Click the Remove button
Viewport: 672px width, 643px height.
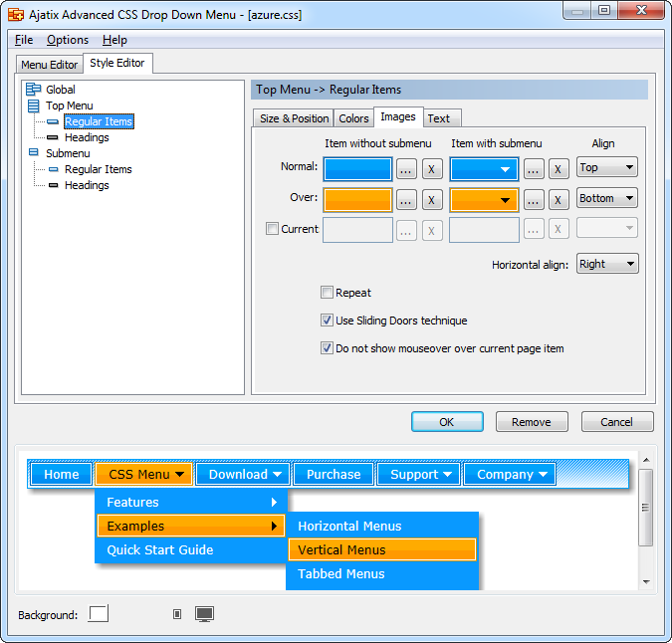pyautogui.click(x=532, y=422)
